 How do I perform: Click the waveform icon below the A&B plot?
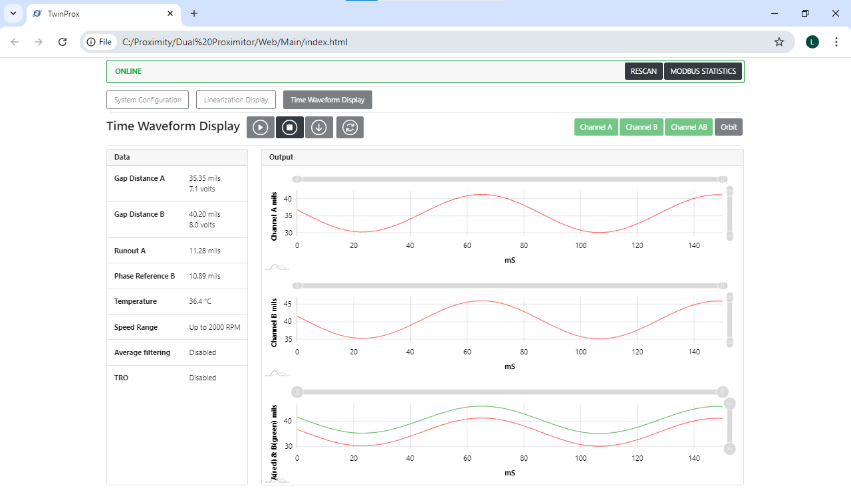coord(277,479)
